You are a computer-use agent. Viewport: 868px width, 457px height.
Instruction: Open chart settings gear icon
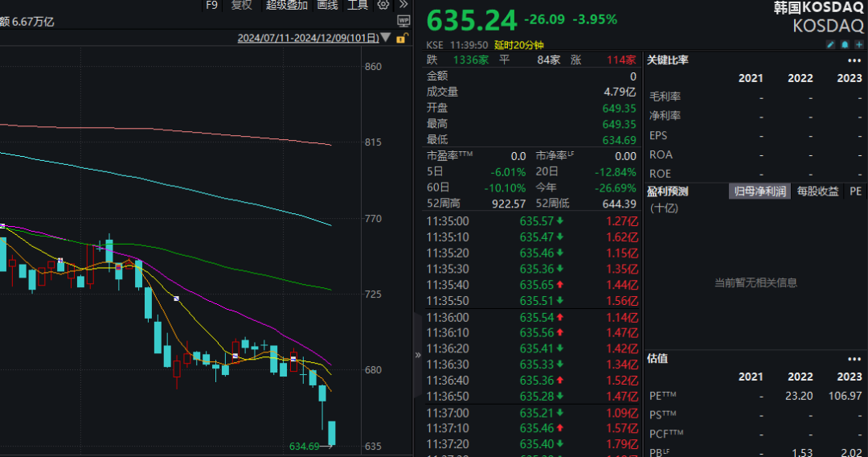383,5
